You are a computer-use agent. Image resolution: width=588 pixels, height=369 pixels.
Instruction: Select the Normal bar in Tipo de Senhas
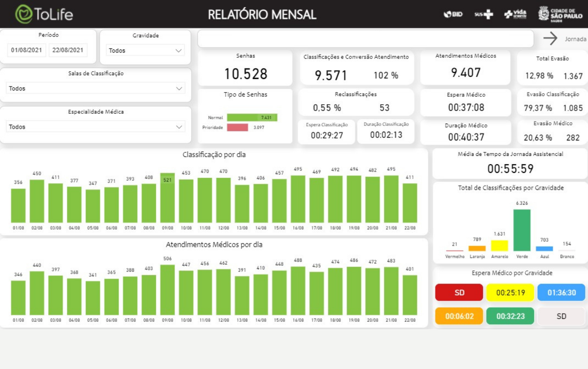[252, 118]
